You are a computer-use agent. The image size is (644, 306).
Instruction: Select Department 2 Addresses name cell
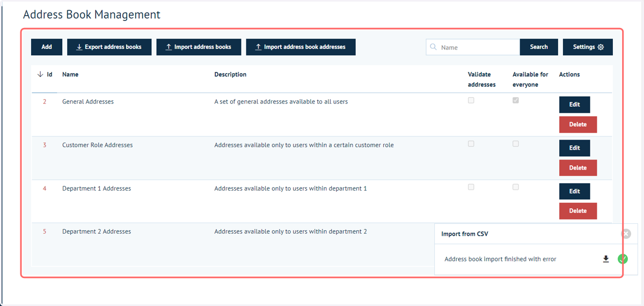coord(97,231)
